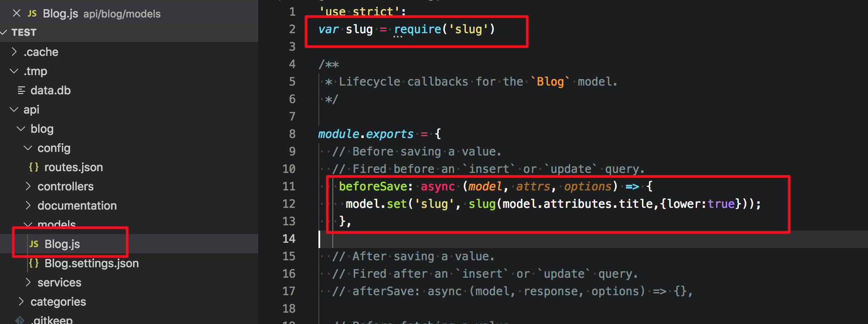
Task: Close the Blog.js tab with the X
Action: (16, 13)
